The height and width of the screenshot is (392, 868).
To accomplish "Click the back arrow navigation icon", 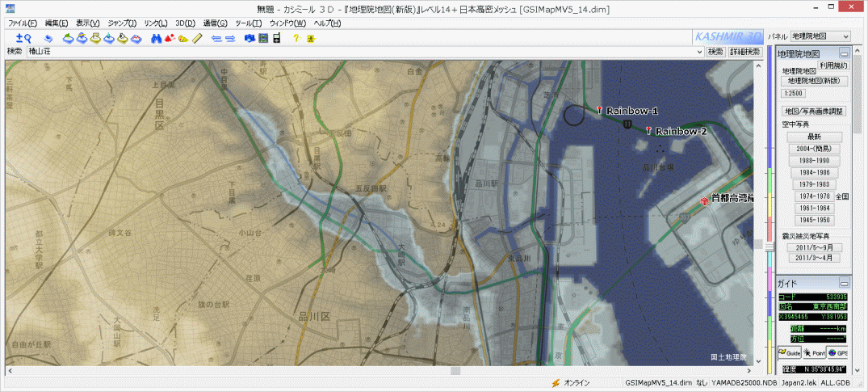I will [x=216, y=37].
